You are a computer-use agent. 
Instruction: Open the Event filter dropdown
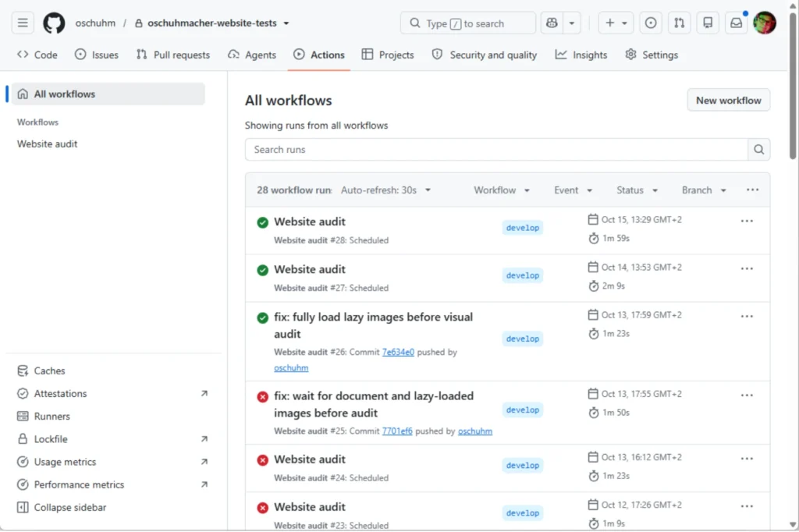tap(574, 190)
